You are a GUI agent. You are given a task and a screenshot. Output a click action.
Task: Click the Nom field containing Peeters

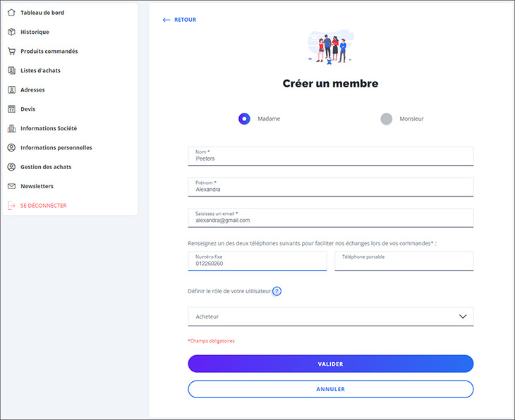coord(330,156)
